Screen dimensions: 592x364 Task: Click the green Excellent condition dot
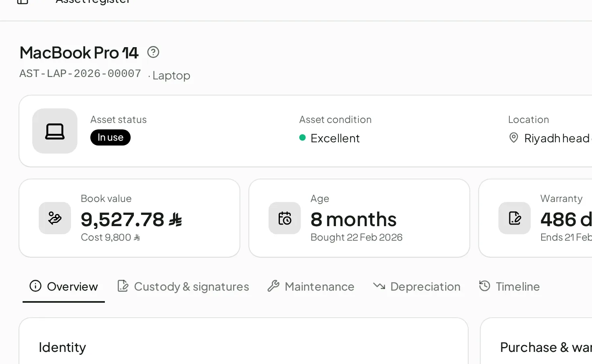(302, 138)
